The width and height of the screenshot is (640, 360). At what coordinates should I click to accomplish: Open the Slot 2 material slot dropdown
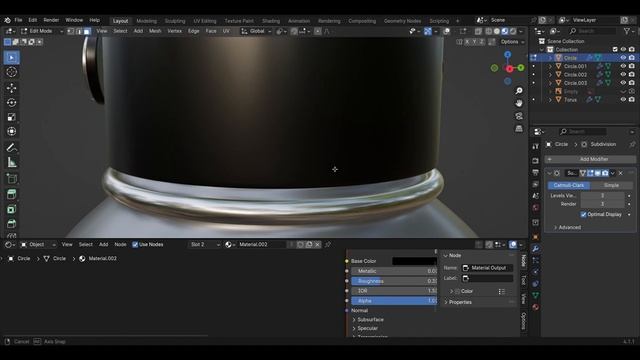coord(205,244)
